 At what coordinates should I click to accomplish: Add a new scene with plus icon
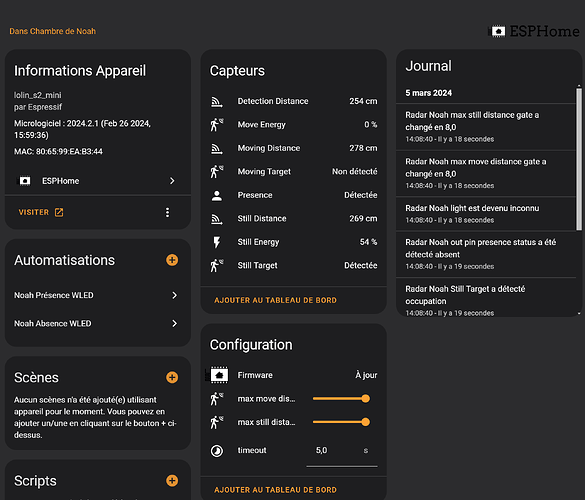(172, 377)
